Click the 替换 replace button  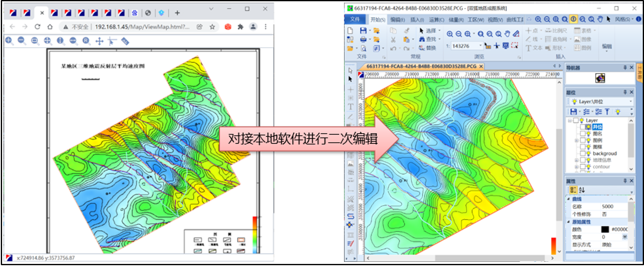(428, 48)
